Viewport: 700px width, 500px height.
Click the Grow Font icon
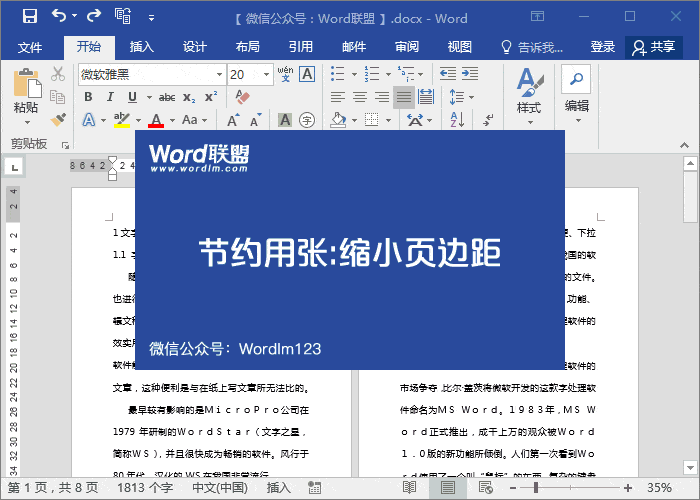tap(233, 120)
